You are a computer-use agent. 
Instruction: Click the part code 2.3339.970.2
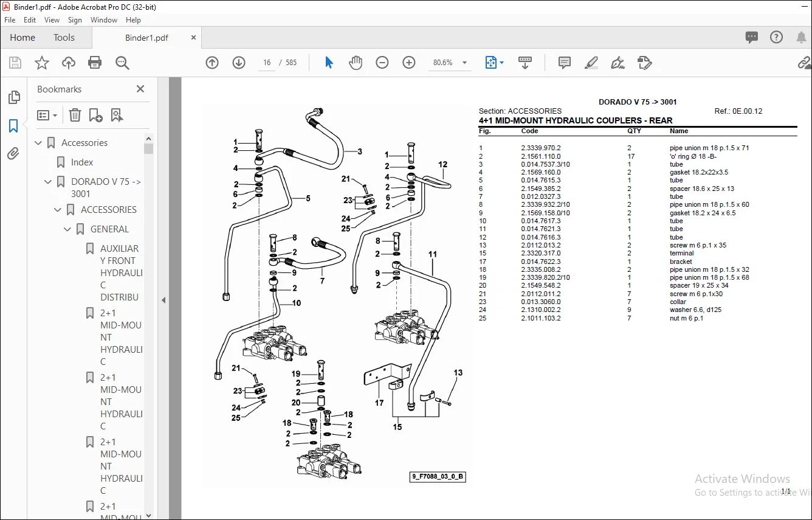(x=541, y=148)
